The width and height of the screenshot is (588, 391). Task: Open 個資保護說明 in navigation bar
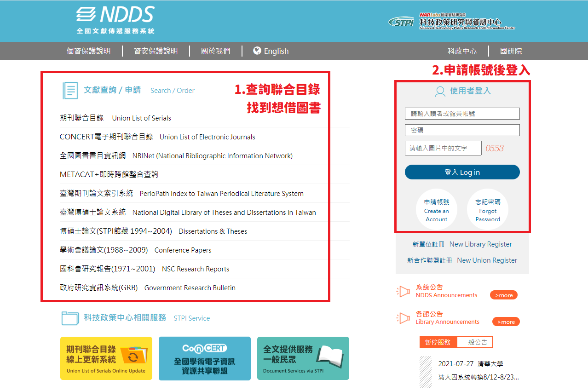pyautogui.click(x=89, y=51)
